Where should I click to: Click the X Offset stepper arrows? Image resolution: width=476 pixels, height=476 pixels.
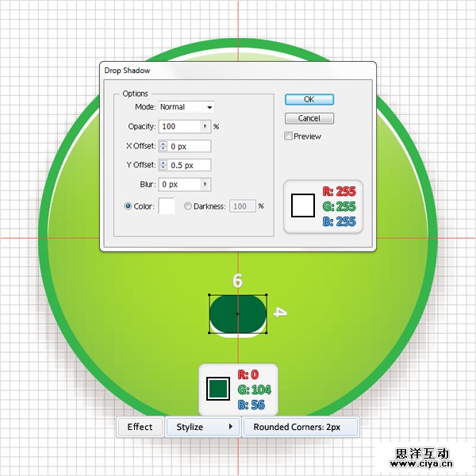[x=163, y=146]
